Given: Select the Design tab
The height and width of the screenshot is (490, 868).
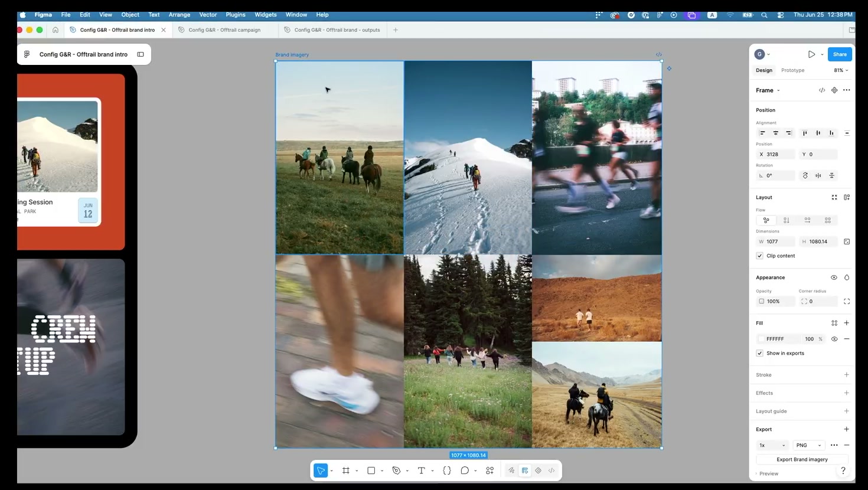Looking at the screenshot, I should [764, 70].
